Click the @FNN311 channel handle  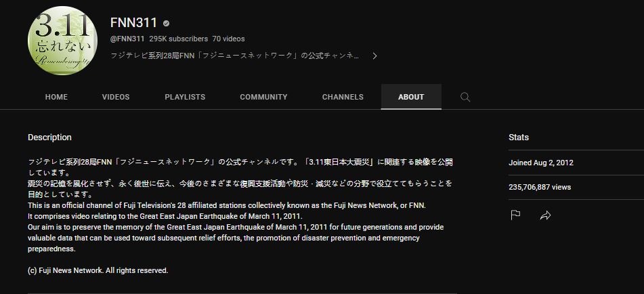point(127,39)
